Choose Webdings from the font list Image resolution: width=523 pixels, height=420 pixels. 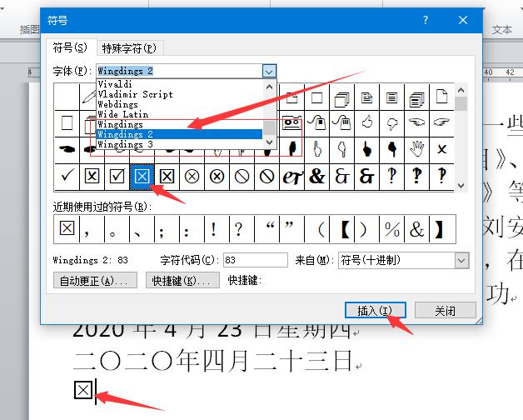(x=118, y=104)
